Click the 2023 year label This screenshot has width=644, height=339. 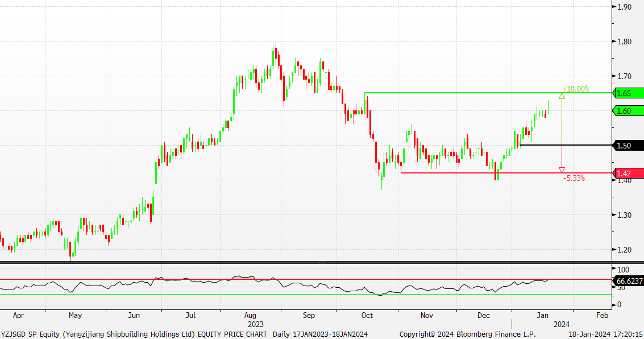click(255, 325)
